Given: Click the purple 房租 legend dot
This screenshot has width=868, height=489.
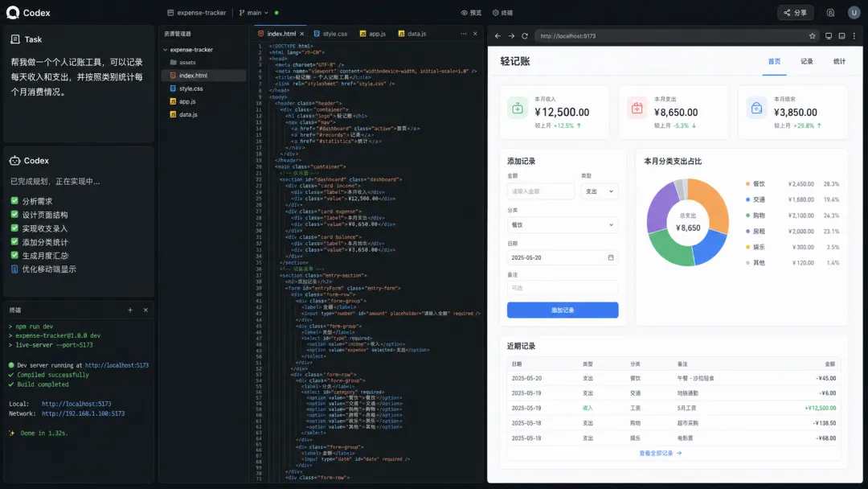Looking at the screenshot, I should 748,232.
